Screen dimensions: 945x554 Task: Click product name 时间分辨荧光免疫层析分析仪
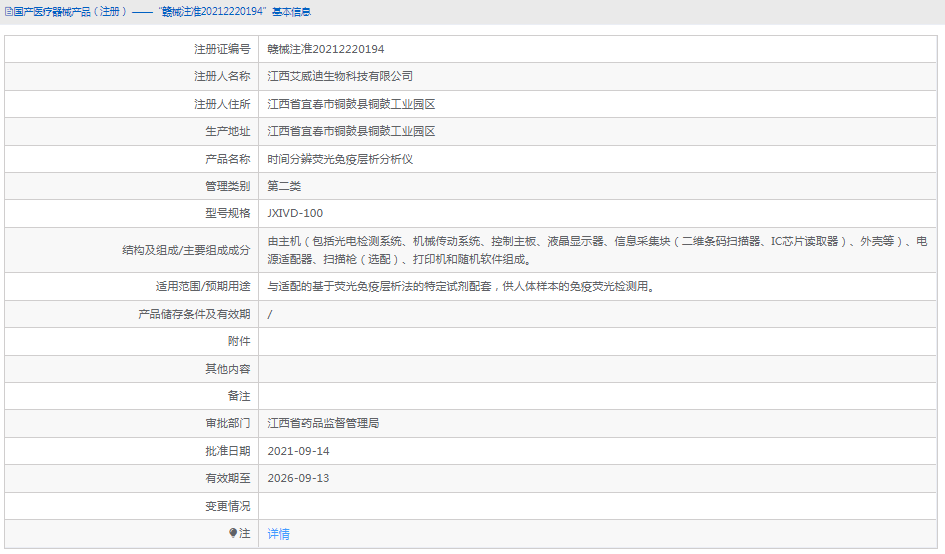[340, 159]
